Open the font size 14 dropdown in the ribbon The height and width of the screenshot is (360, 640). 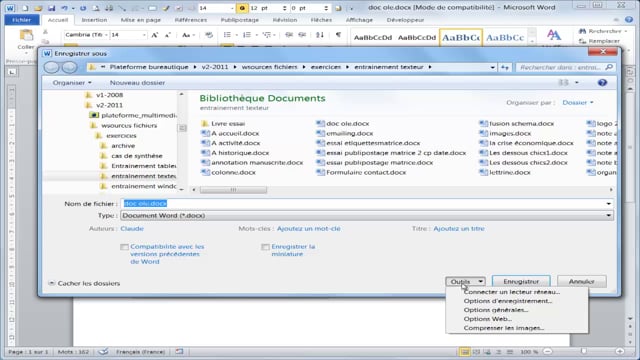(x=144, y=35)
